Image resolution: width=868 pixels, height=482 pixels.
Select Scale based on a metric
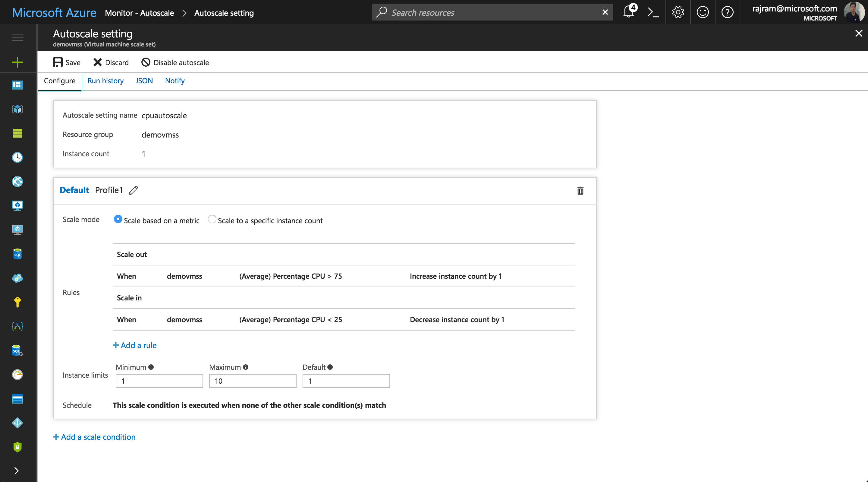point(118,219)
